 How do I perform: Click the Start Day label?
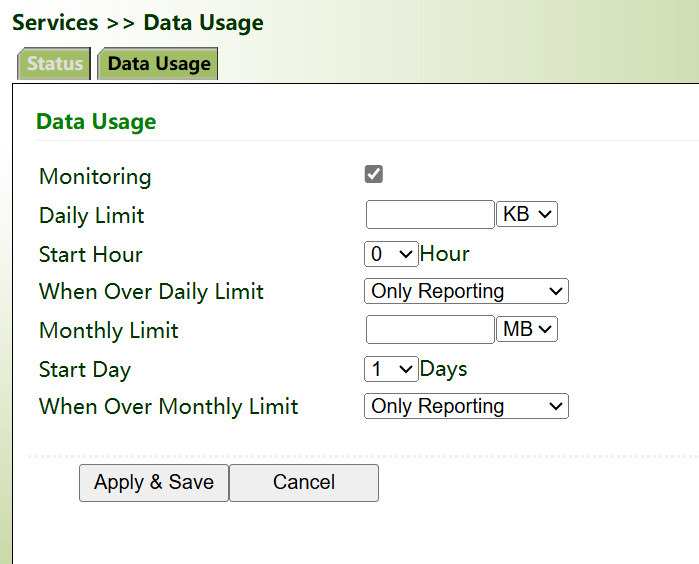85,369
